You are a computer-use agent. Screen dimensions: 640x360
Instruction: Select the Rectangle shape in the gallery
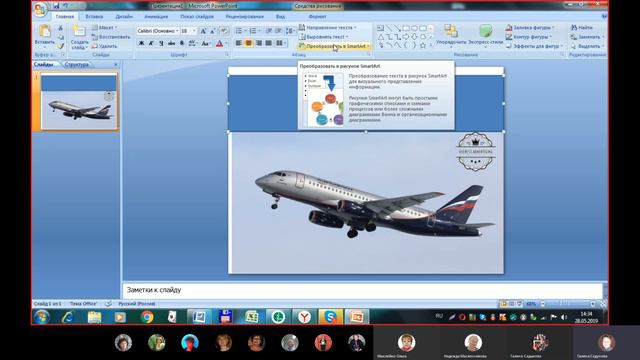406,28
